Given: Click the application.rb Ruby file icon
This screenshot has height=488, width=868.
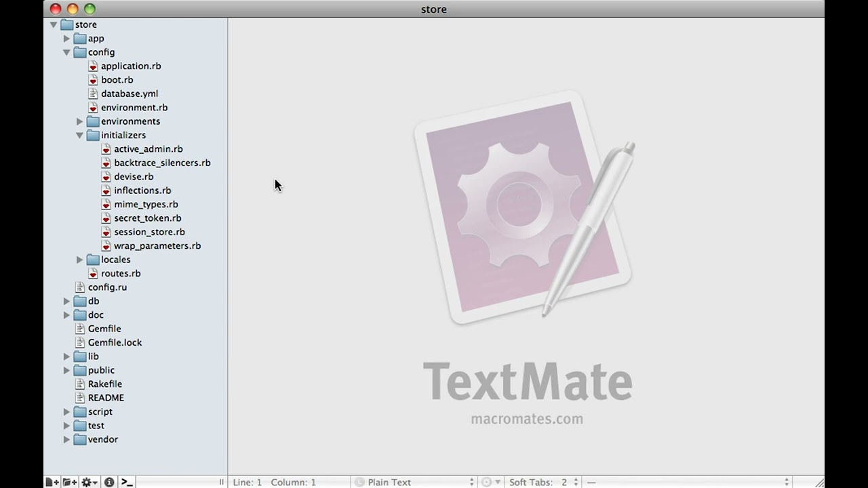Looking at the screenshot, I should [x=93, y=66].
